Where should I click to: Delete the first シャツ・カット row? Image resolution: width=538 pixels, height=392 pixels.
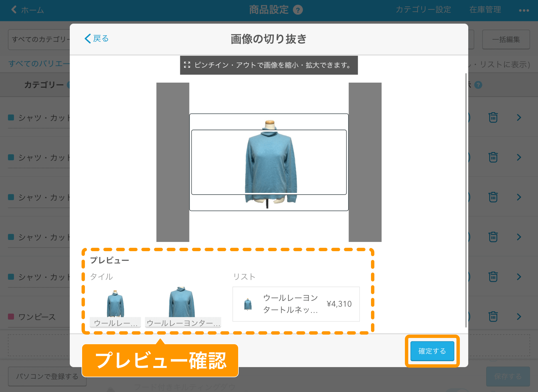(493, 117)
